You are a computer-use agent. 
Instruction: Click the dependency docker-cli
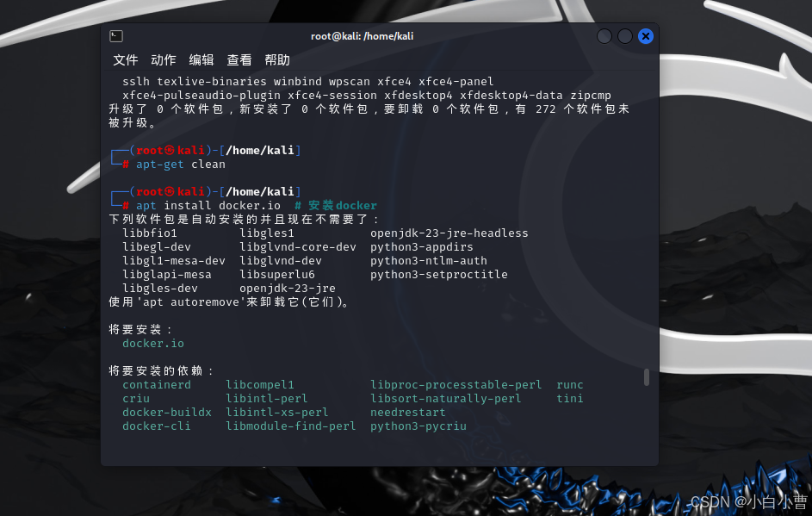point(157,426)
